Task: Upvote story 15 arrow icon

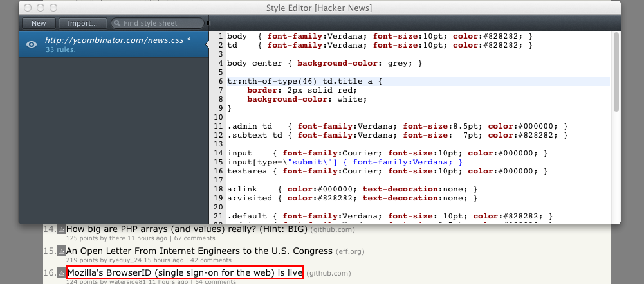Action: [62, 251]
